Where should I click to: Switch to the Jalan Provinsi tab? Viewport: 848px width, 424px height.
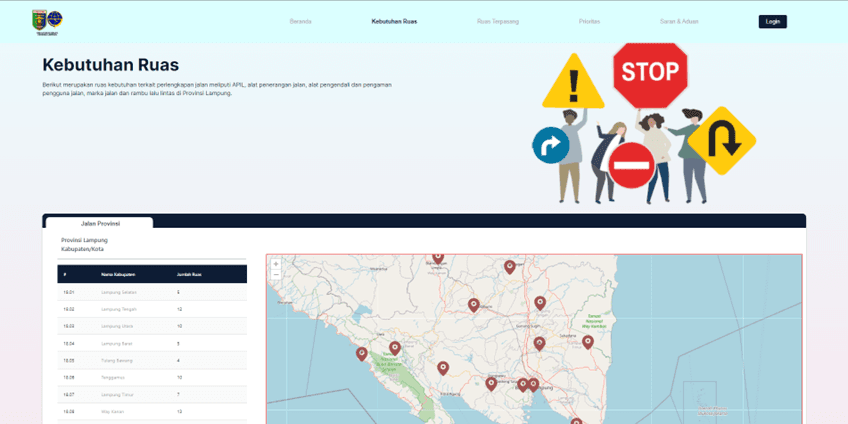click(x=100, y=223)
